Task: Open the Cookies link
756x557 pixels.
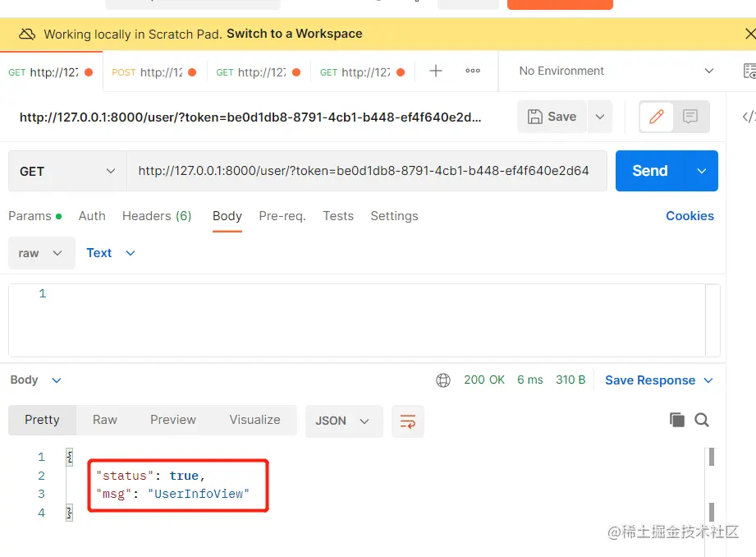Action: point(690,216)
